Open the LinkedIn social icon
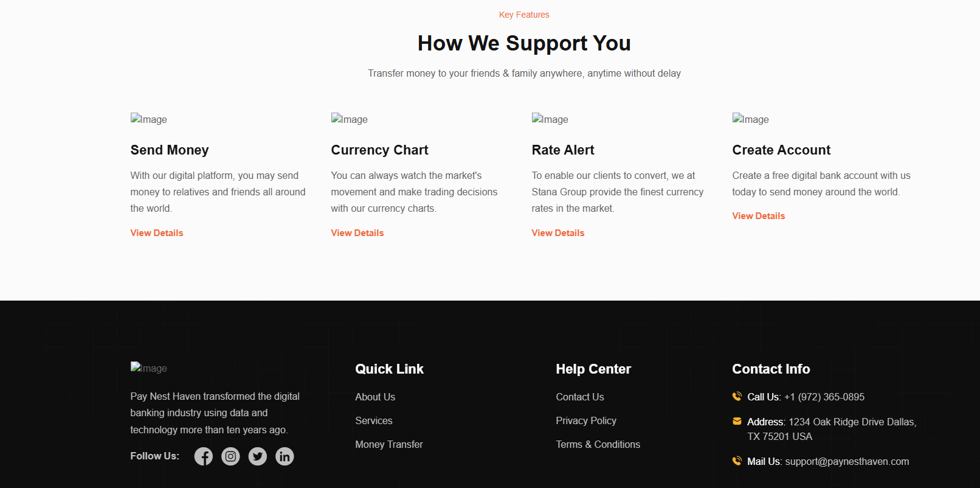Screen dimensions: 980x488 (285, 456)
